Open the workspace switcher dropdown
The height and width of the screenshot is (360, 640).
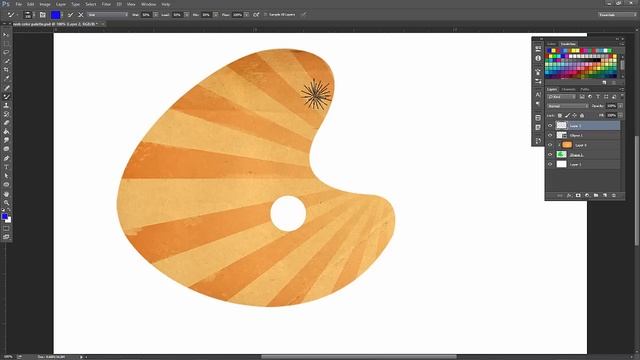[x=617, y=15]
